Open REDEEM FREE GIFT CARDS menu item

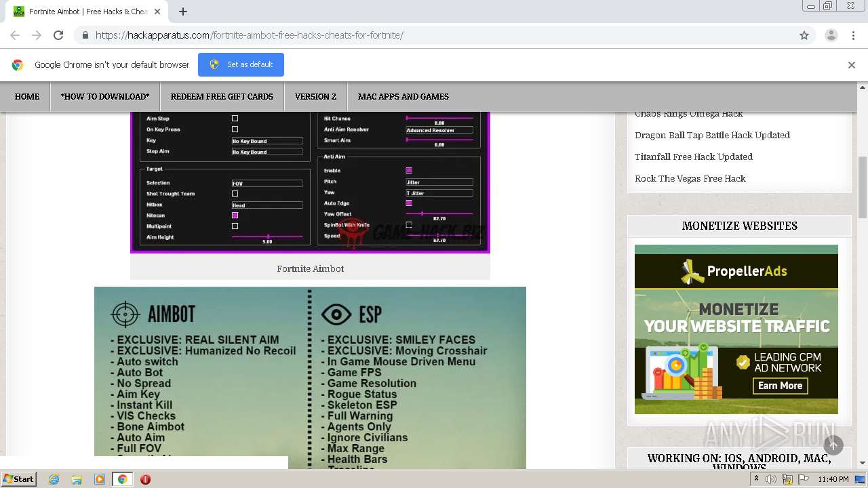[222, 96]
